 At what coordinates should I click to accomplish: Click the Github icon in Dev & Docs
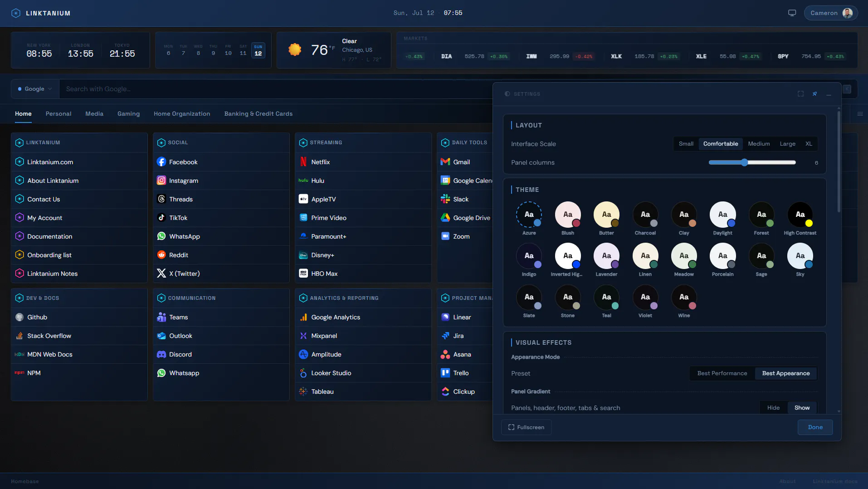(x=20, y=317)
